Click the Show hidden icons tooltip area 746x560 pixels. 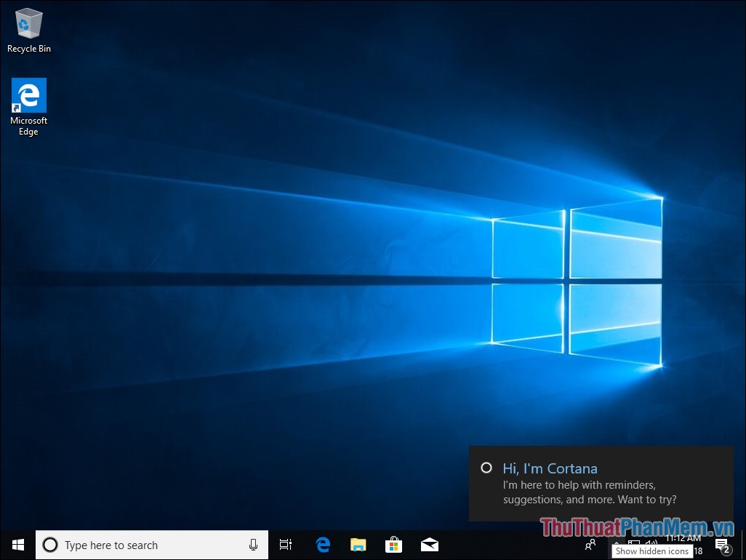(x=653, y=551)
